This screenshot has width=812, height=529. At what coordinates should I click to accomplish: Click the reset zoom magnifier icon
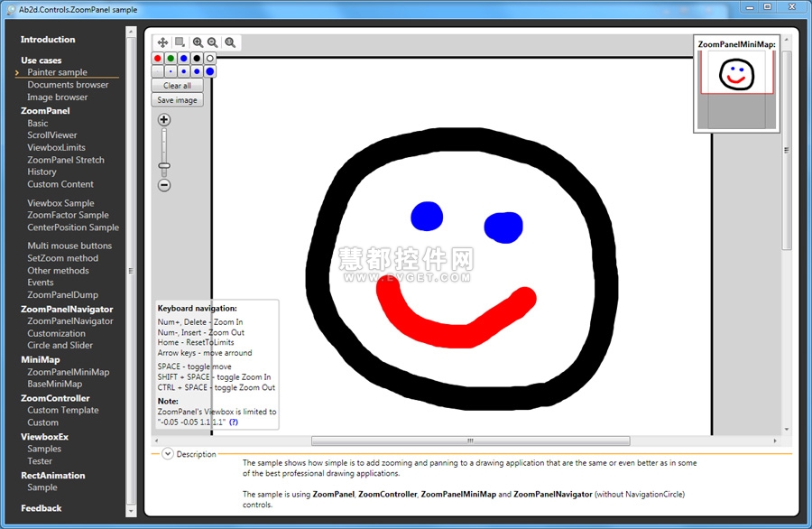click(x=230, y=42)
